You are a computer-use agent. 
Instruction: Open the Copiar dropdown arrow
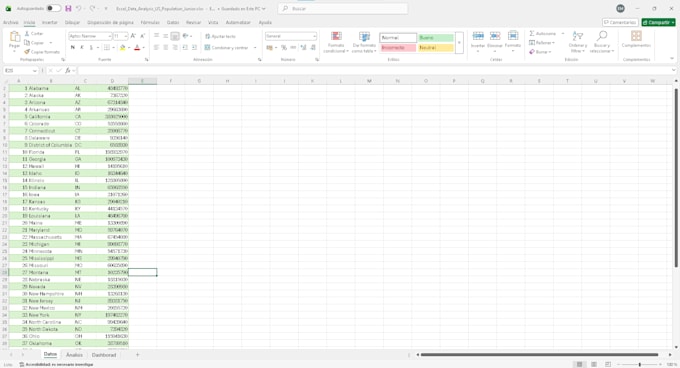[x=51, y=43]
